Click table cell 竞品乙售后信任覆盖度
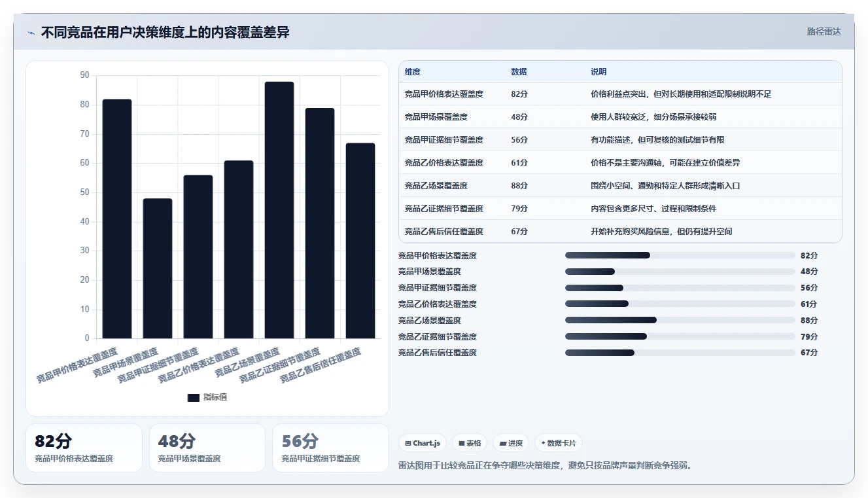This screenshot has height=498, width=868. click(444, 232)
